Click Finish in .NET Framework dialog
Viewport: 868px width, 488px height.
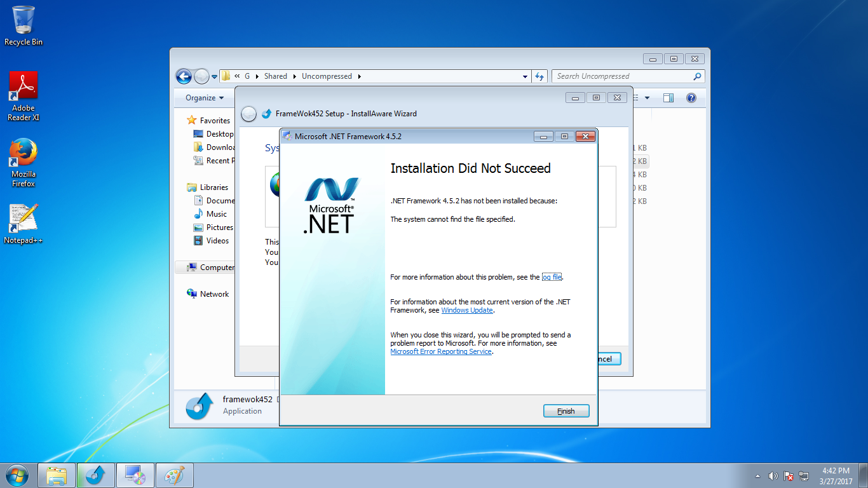click(x=566, y=411)
